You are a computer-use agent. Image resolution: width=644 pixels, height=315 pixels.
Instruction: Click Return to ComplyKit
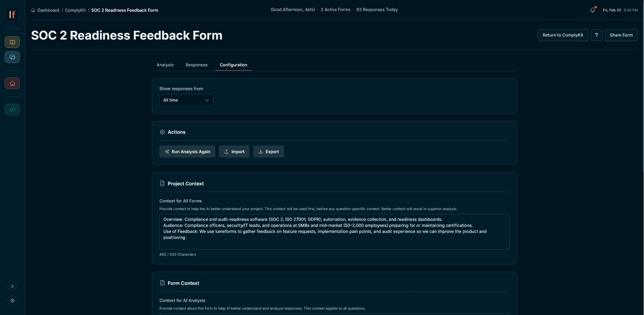(563, 35)
